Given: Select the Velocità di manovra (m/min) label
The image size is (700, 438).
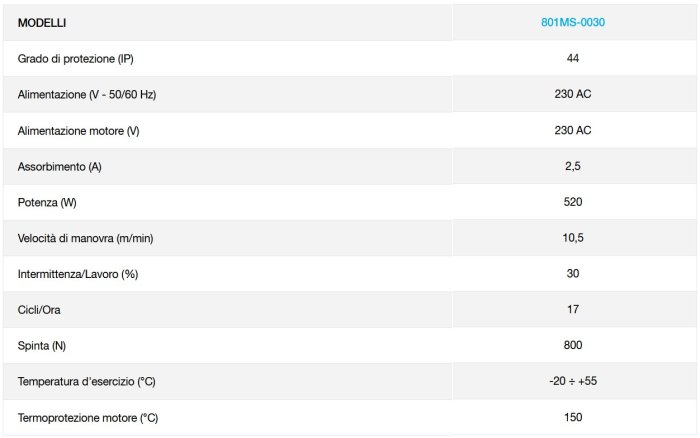Looking at the screenshot, I should pos(85,238).
